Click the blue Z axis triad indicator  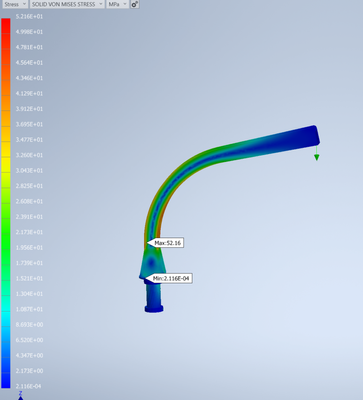21,396
